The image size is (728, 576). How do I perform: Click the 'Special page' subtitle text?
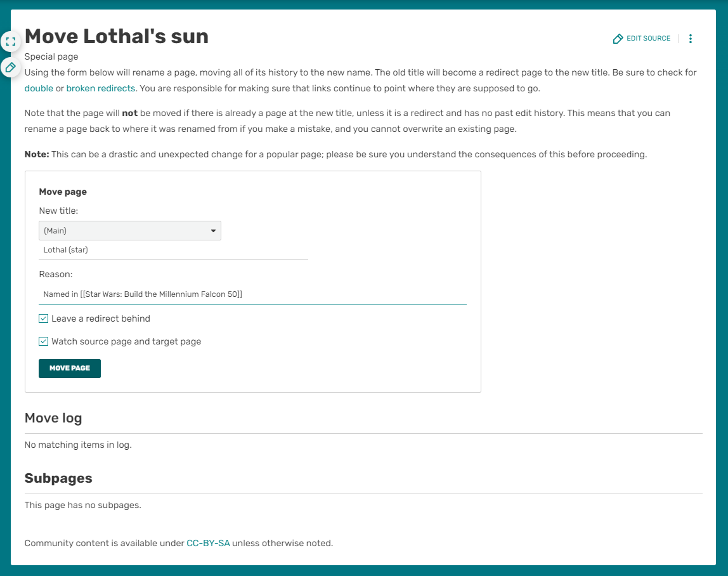(51, 57)
